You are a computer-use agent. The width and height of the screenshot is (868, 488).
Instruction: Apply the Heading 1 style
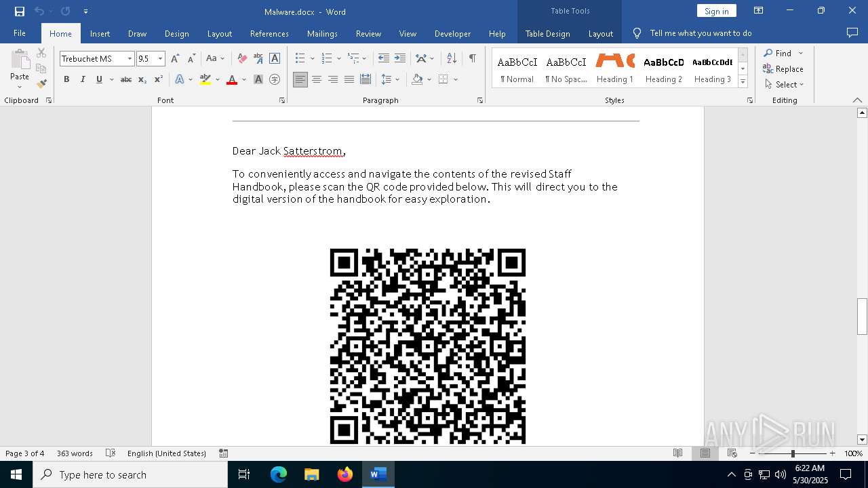pyautogui.click(x=615, y=68)
